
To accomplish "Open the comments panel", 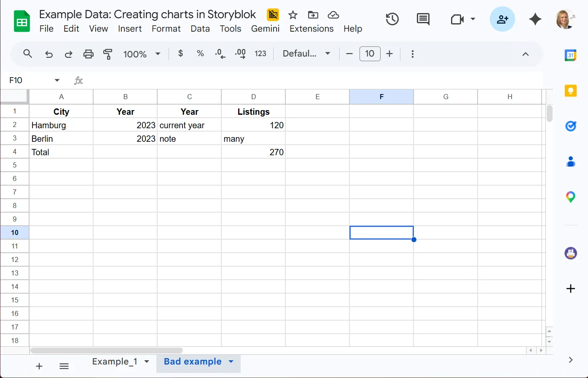I will point(423,19).
